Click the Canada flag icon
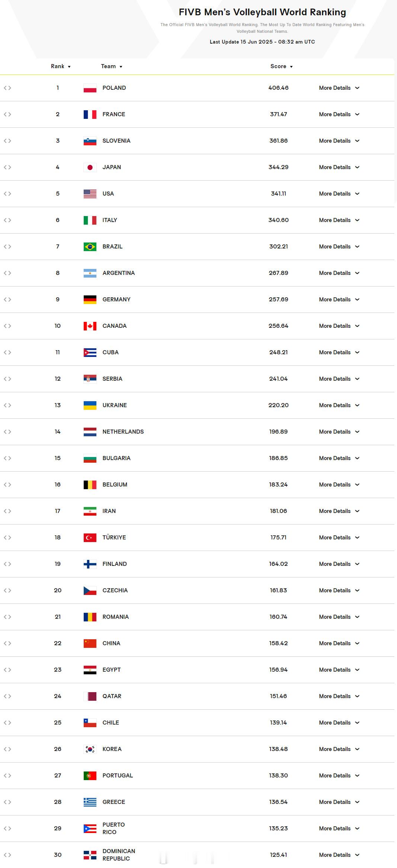This screenshot has width=397, height=868. pyautogui.click(x=90, y=326)
